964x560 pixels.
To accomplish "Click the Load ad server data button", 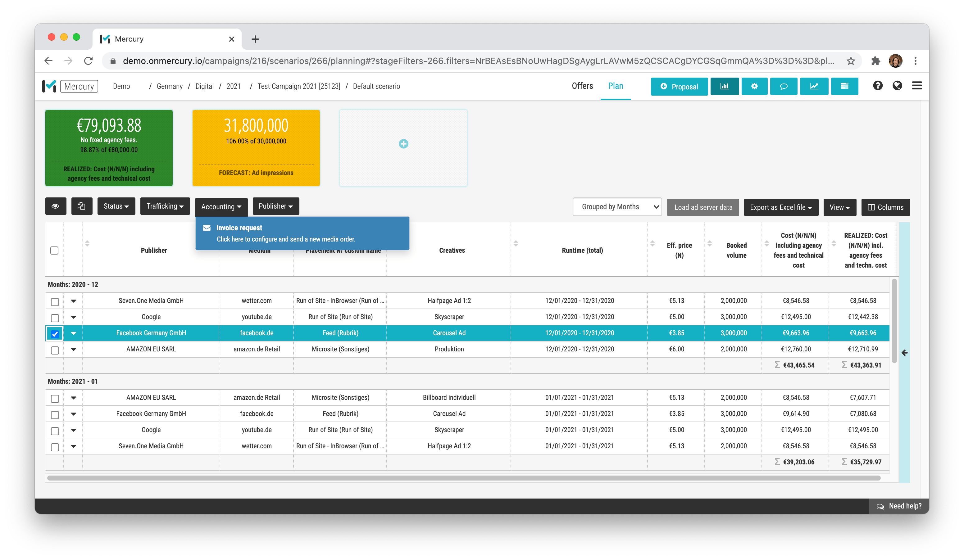I will coord(703,207).
